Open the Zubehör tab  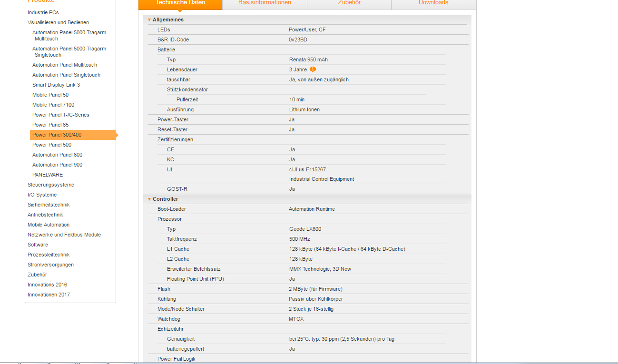[x=349, y=4]
